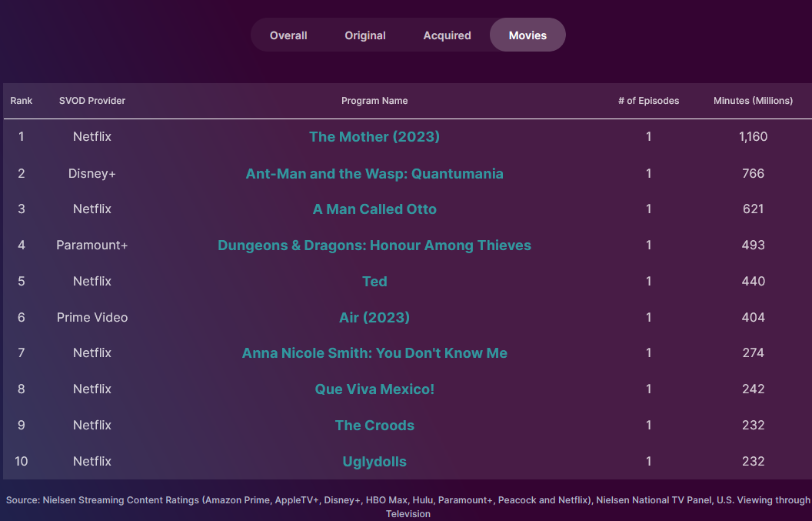
Task: Click Que Viva Mexico! title
Action: (x=374, y=389)
